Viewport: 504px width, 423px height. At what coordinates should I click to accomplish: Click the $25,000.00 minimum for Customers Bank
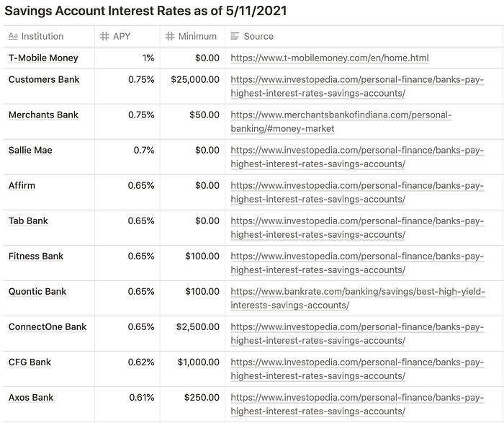pyautogui.click(x=195, y=80)
